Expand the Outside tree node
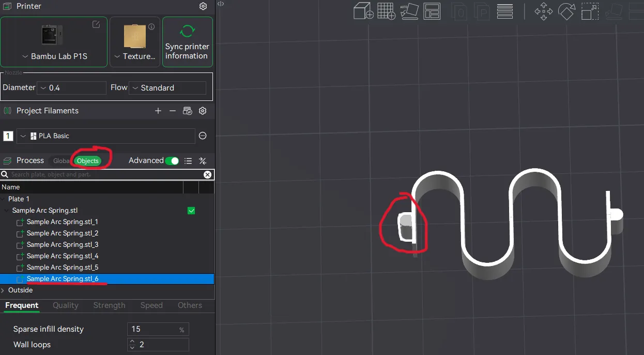 tap(3, 290)
